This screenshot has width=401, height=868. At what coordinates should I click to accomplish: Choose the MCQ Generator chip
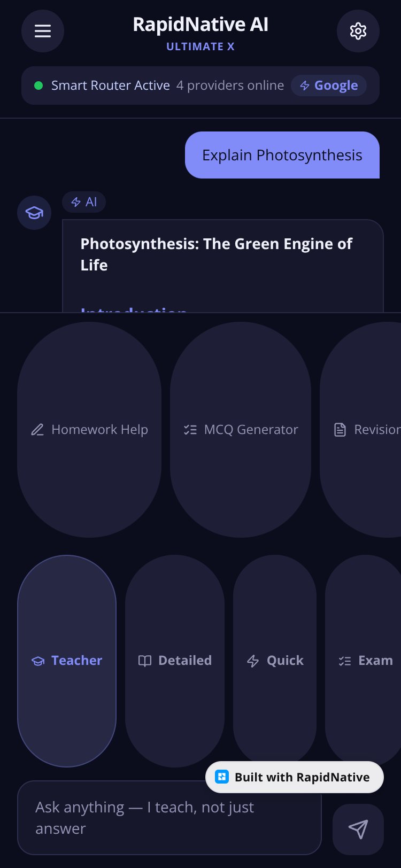241,430
